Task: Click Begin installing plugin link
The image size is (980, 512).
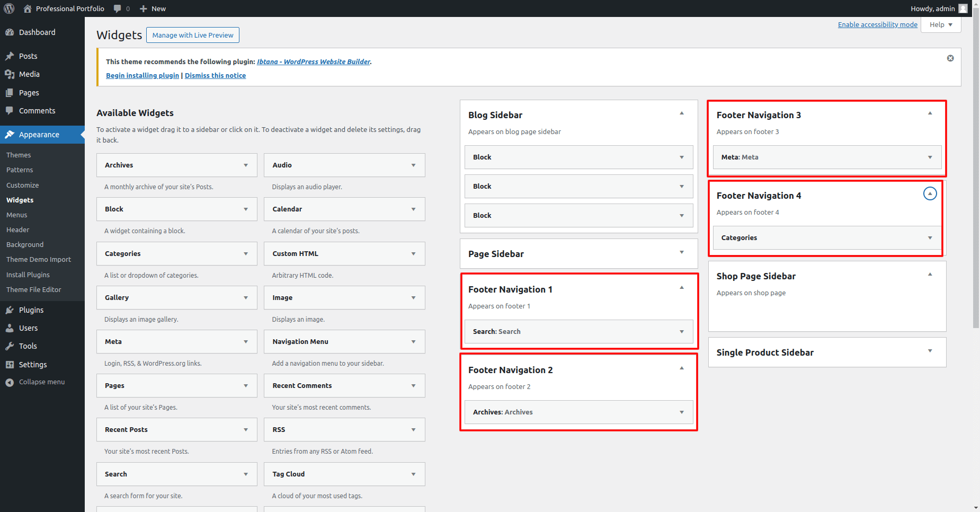Action: [x=142, y=76]
